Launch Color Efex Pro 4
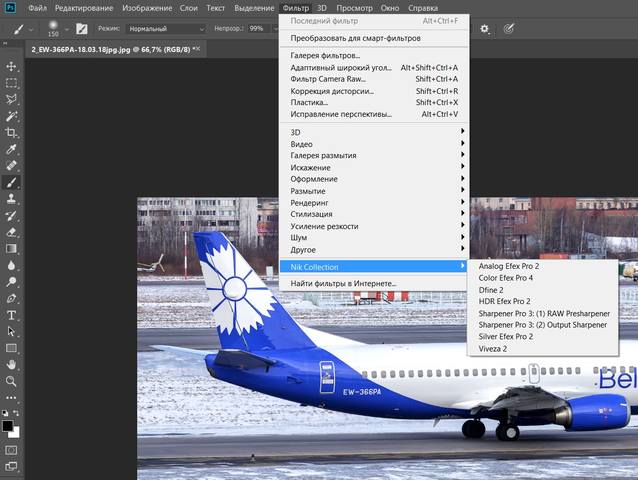 543,278
